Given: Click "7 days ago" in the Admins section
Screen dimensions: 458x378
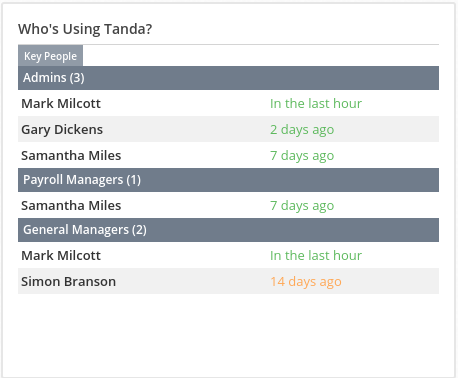Looking at the screenshot, I should [x=302, y=156].
